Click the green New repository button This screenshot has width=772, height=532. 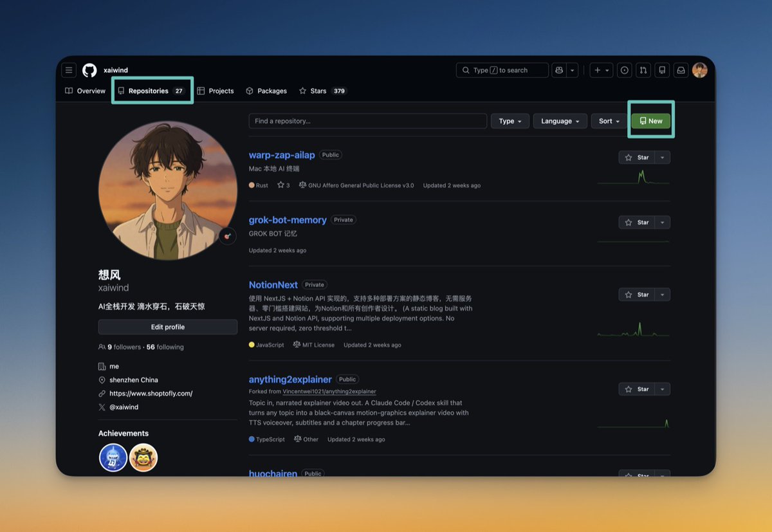click(651, 121)
